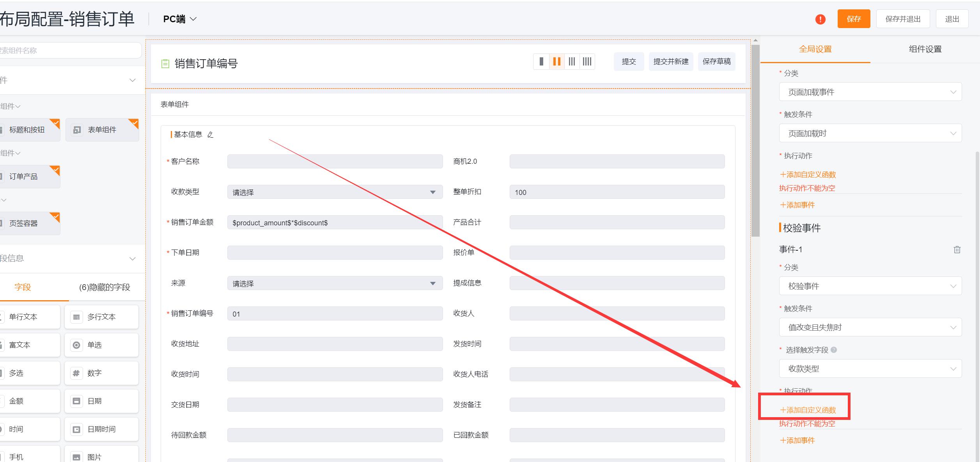Delete 事件-1 with the trash icon
The height and width of the screenshot is (462, 980).
click(x=957, y=250)
